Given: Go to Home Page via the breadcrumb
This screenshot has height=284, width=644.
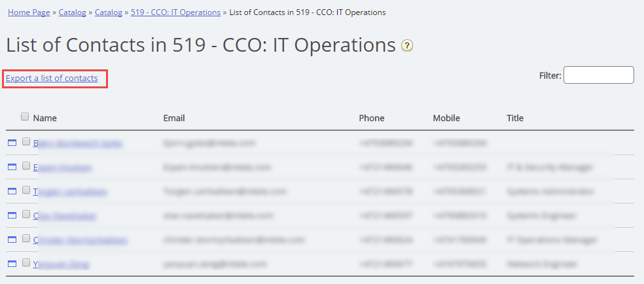Looking at the screenshot, I should click(x=30, y=12).
